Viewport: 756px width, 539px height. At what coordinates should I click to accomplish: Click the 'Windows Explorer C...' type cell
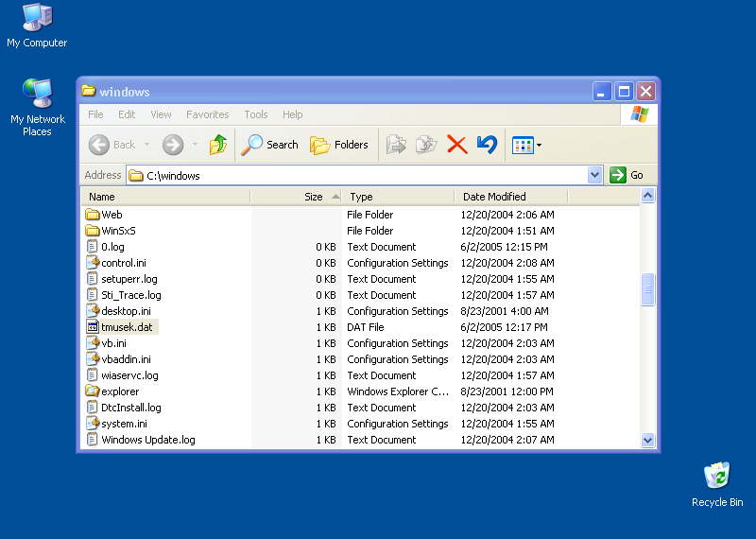point(398,391)
